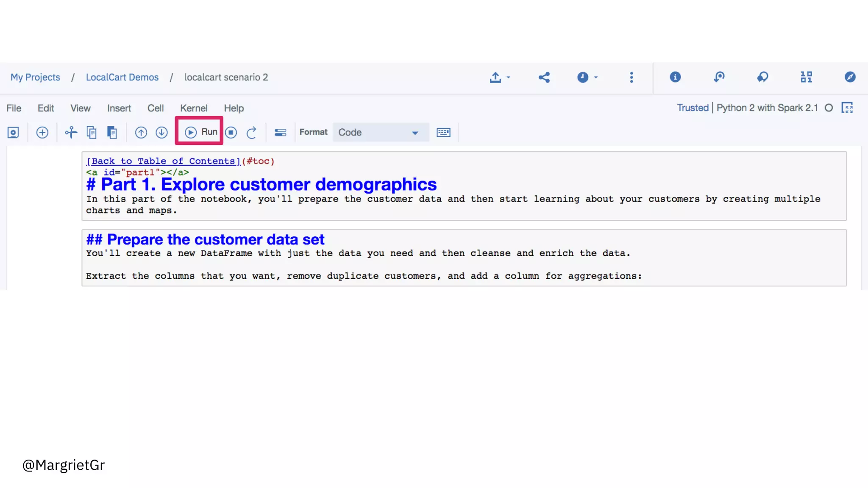Click the save notebook icon
This screenshot has width=868, height=488.
(x=13, y=133)
